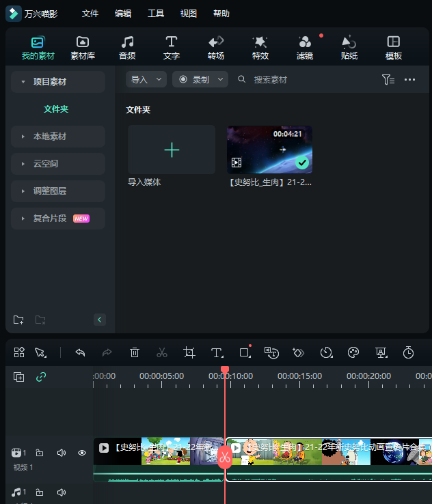Click the red playhead handle on ruler
Image resolution: width=432 pixels, height=504 pixels.
225,369
